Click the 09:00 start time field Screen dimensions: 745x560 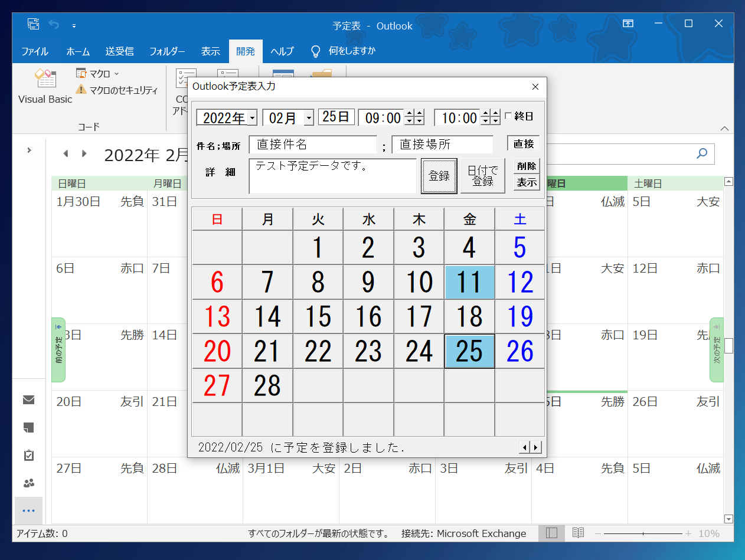[381, 117]
